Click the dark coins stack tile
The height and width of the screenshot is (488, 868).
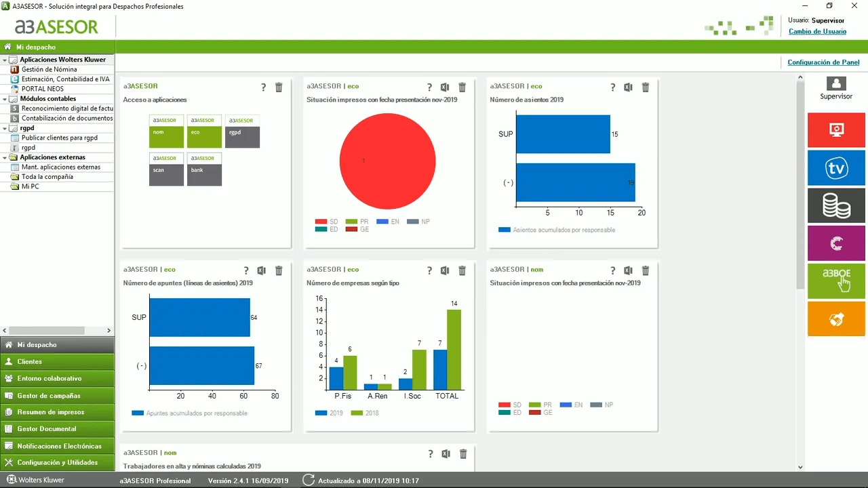click(836, 206)
